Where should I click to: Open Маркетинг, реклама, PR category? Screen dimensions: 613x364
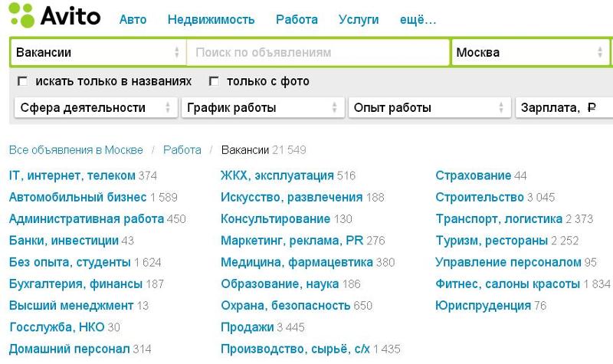[x=292, y=241]
